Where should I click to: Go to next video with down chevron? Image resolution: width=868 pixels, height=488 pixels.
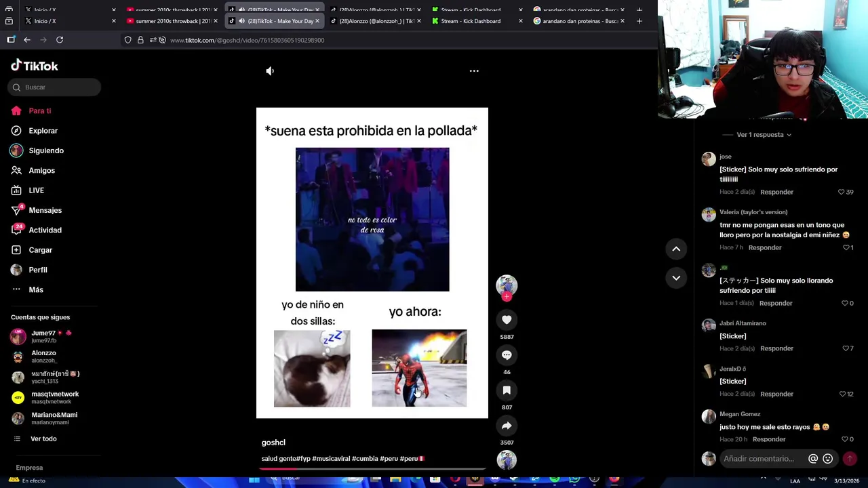click(676, 278)
